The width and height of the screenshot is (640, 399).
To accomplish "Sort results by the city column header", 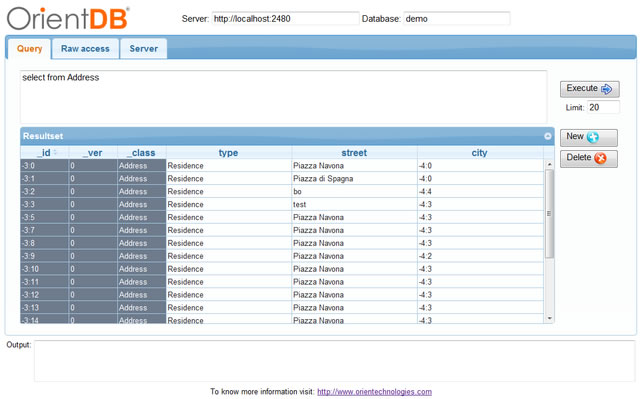I will [x=480, y=153].
